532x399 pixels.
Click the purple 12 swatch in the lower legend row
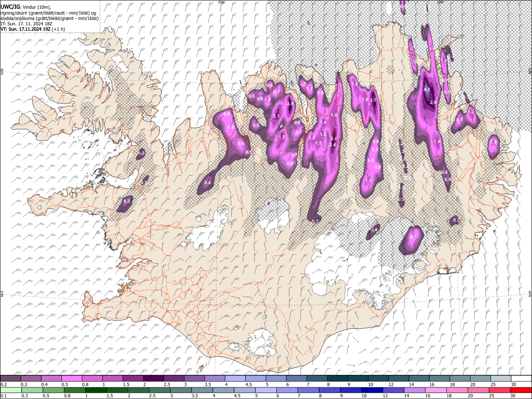click(x=393, y=390)
